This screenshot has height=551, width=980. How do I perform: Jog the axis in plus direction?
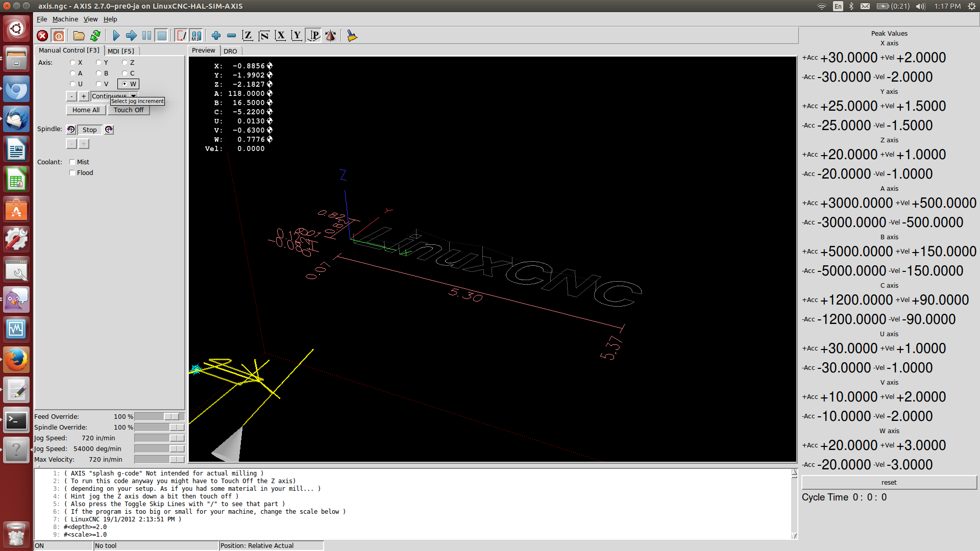tap(84, 96)
